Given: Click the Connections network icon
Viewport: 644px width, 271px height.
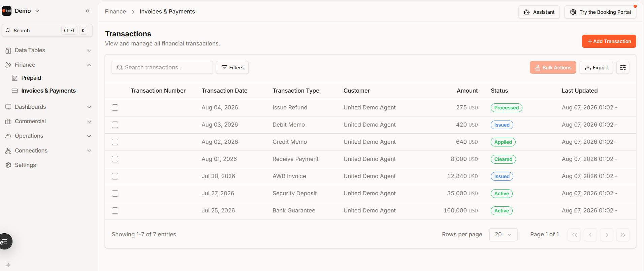Looking at the screenshot, I should (x=8, y=151).
